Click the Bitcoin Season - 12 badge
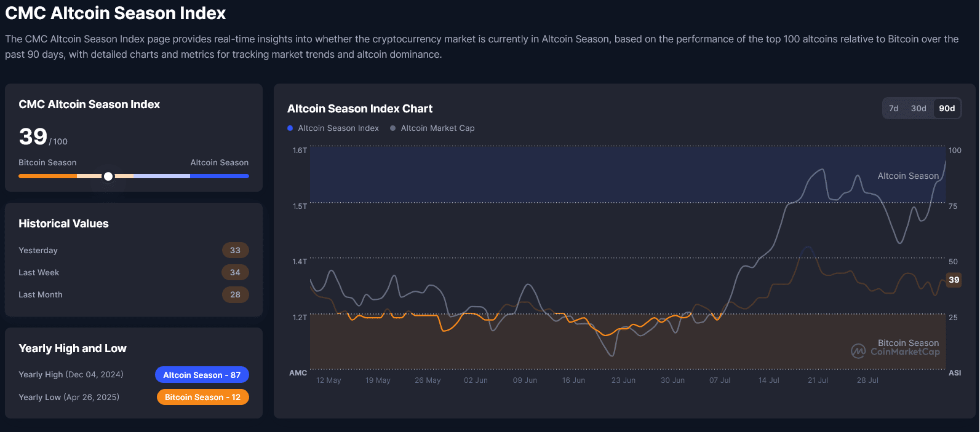 coord(202,397)
